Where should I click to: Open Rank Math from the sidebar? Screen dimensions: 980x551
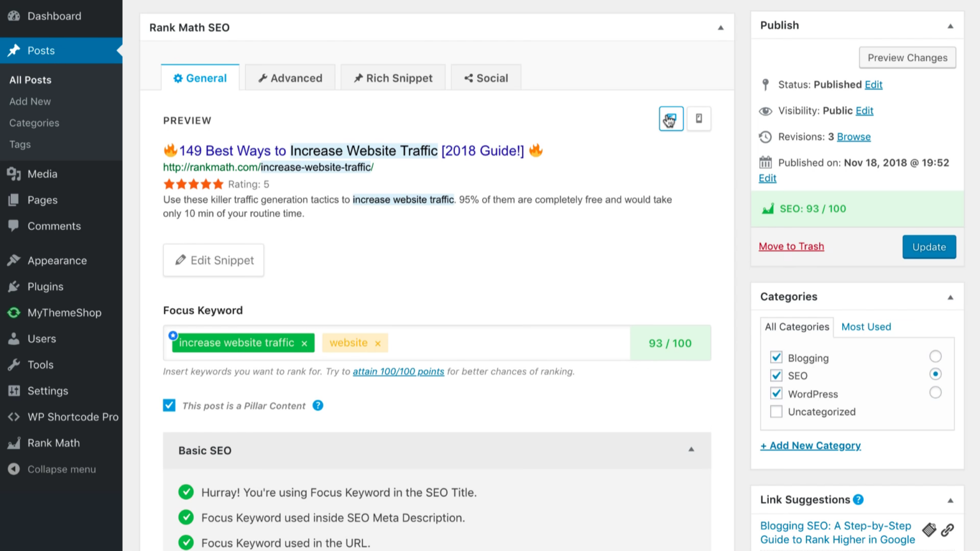point(53,443)
